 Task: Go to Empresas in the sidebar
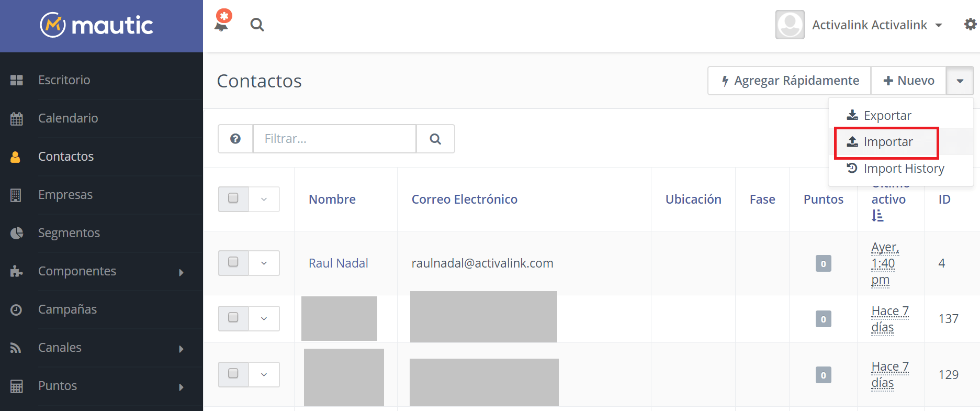(x=65, y=195)
